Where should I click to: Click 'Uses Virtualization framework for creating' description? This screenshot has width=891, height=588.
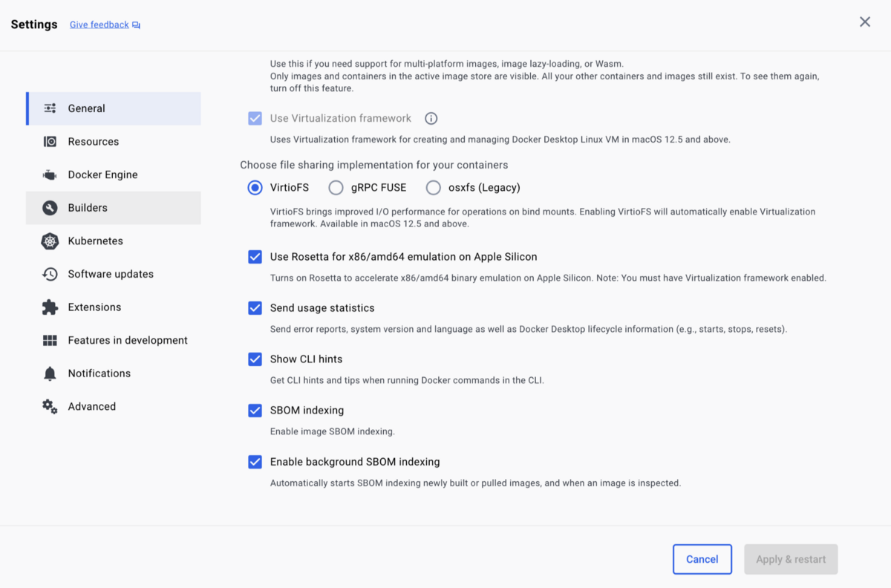500,140
